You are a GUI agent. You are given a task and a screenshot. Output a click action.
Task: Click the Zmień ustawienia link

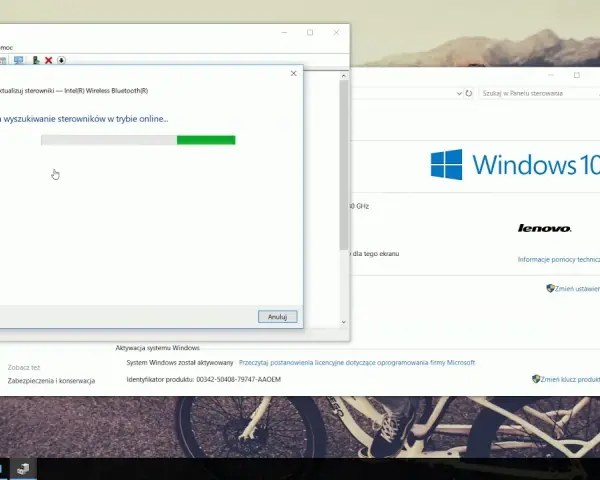577,289
